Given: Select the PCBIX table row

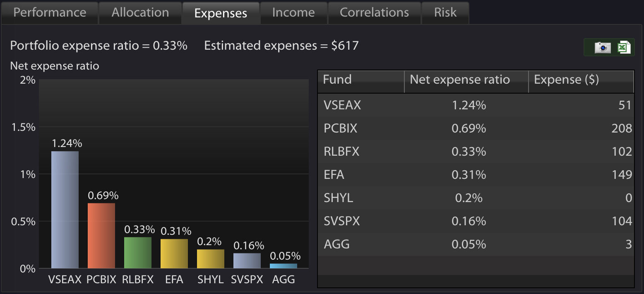Looking at the screenshot, I should [476, 128].
